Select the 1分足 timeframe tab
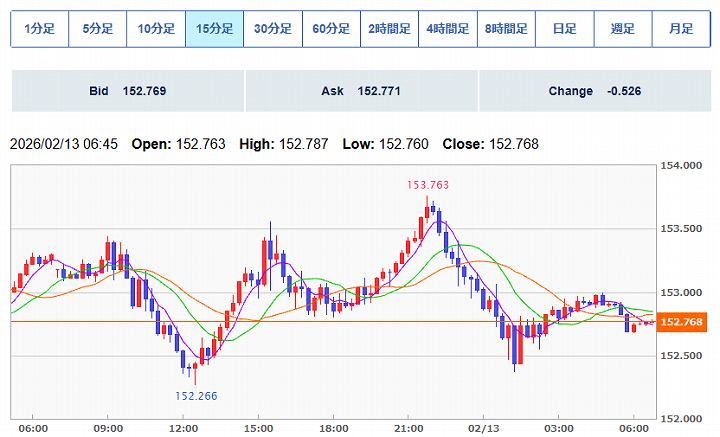This screenshot has width=720, height=437. [40, 29]
